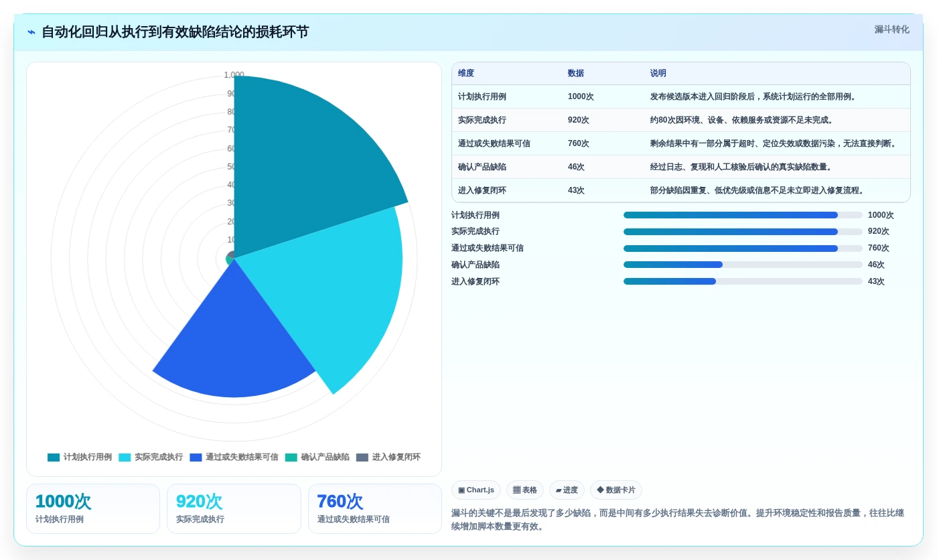Click the 46次 value beside the progress bar
Viewport: 937px width, 560px height.
(876, 265)
